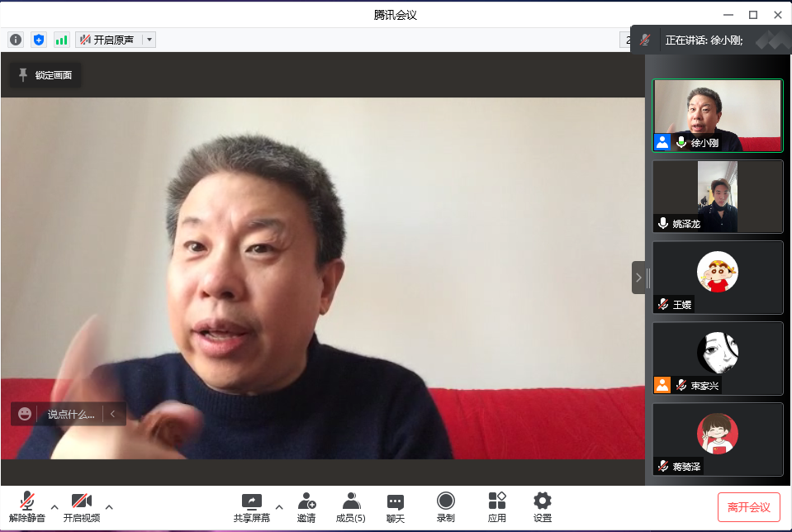Select 姚泽龙's video thumbnail

pyautogui.click(x=717, y=196)
